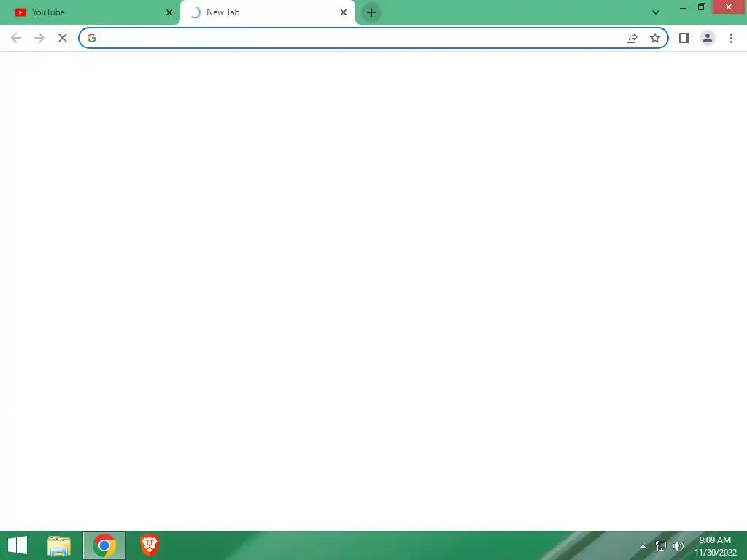This screenshot has height=560, width=747.
Task: Share this page icon
Action: pyautogui.click(x=632, y=38)
